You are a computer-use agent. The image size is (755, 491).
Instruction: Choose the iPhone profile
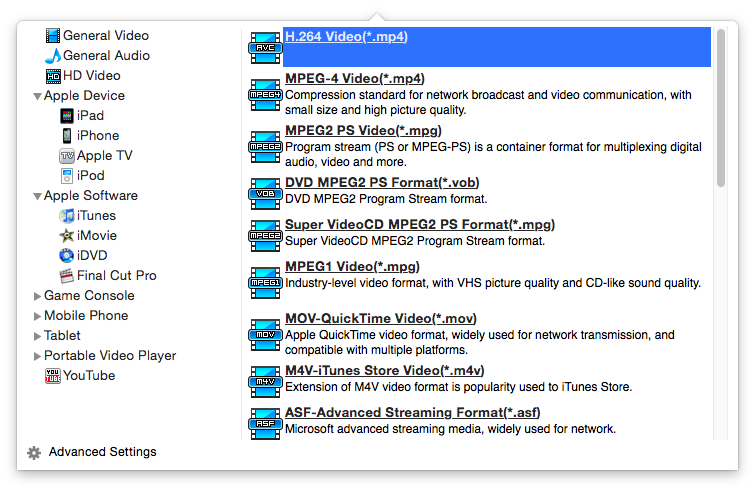click(98, 136)
